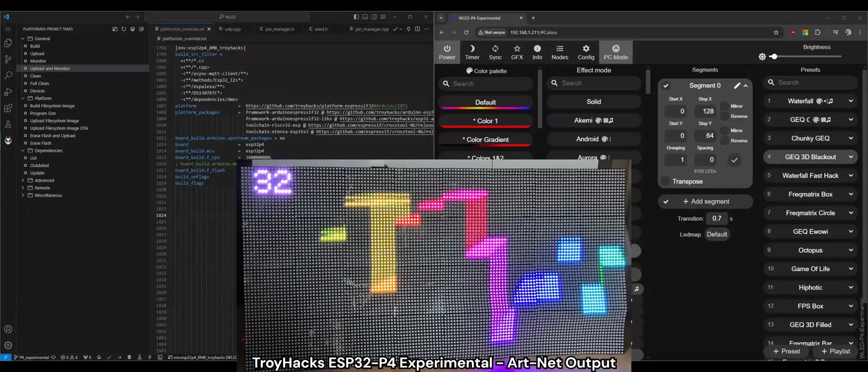Viewport: 868px width, 372px height.
Task: Open the Info panel icon
Action: [537, 52]
